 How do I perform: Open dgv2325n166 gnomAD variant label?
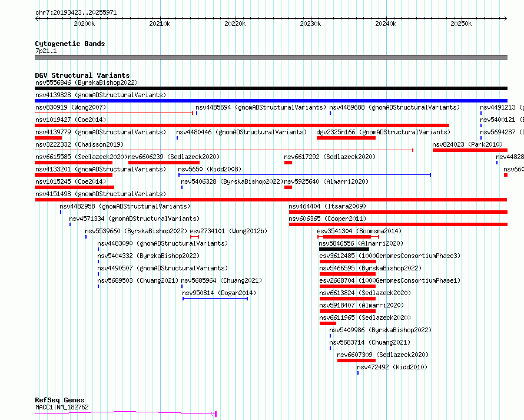click(x=383, y=132)
